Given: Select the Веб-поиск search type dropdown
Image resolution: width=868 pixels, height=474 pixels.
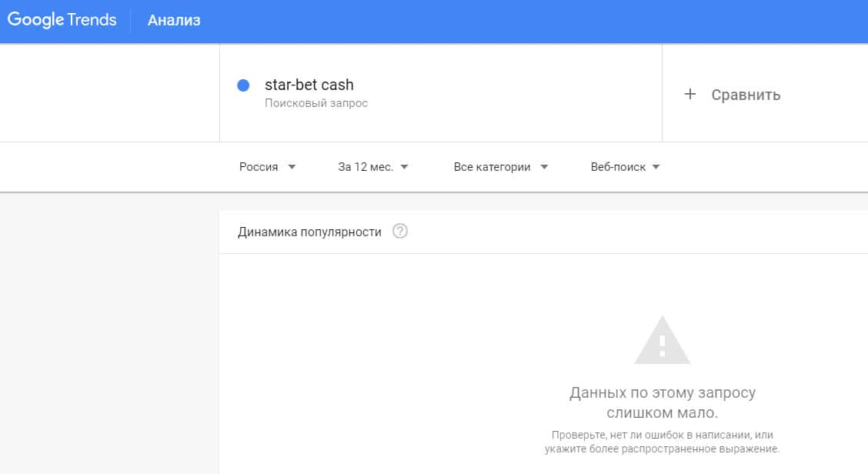Looking at the screenshot, I should point(618,167).
